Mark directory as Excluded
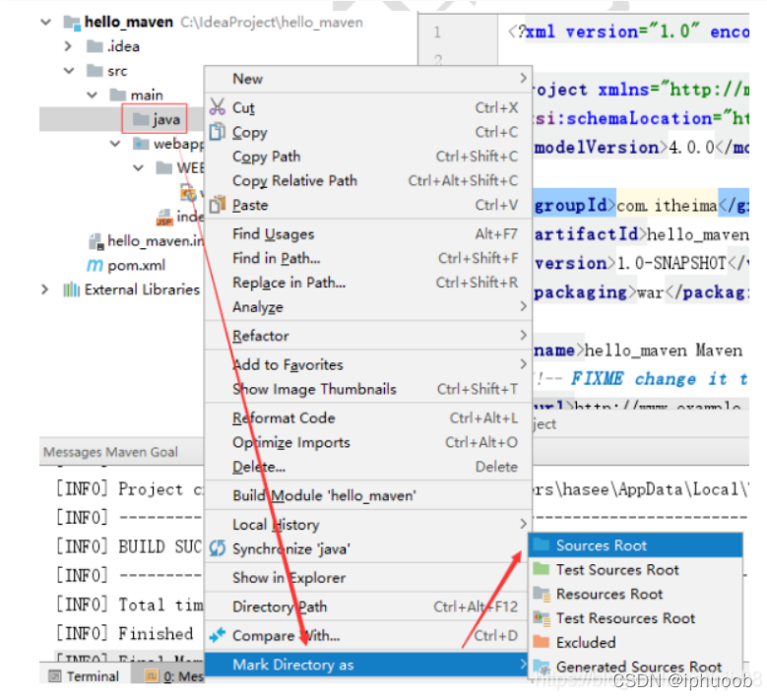The width and height of the screenshot is (767, 700). click(x=636, y=642)
